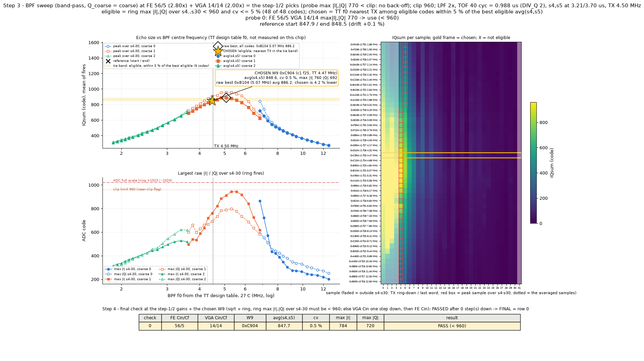Screen dimensions: 644x361
Task: Click the '784' max |I| table cell
Action: click(x=343, y=326)
